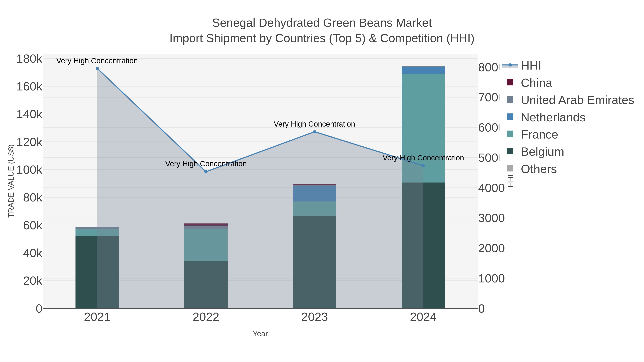Click the Netherlands blue legend swatch
This screenshot has width=644, height=362.
510,117
